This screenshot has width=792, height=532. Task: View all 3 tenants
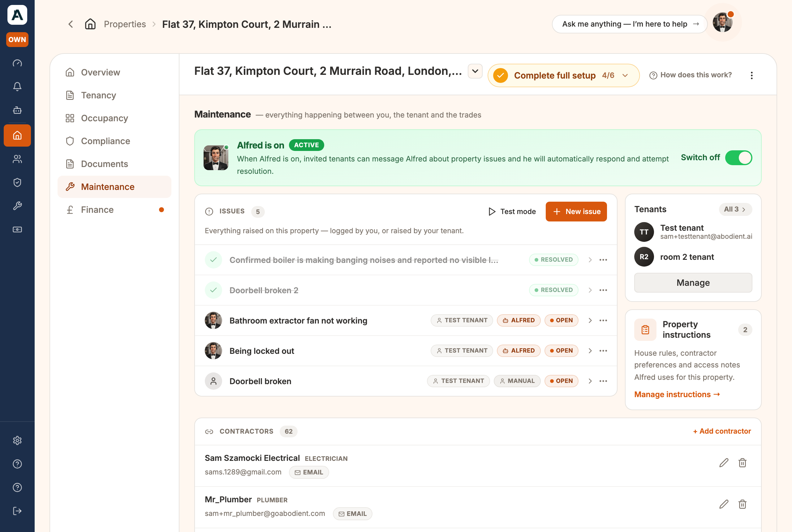click(735, 209)
